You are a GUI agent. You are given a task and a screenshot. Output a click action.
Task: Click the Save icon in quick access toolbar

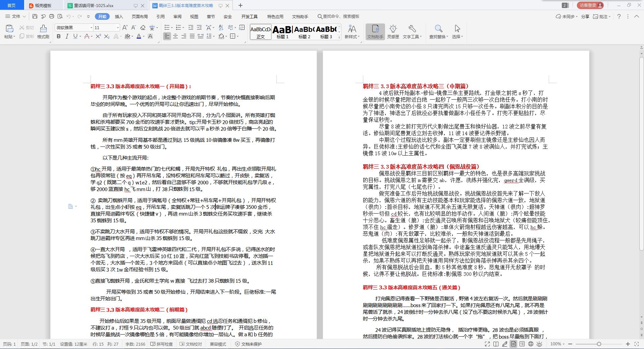[x=35, y=16]
